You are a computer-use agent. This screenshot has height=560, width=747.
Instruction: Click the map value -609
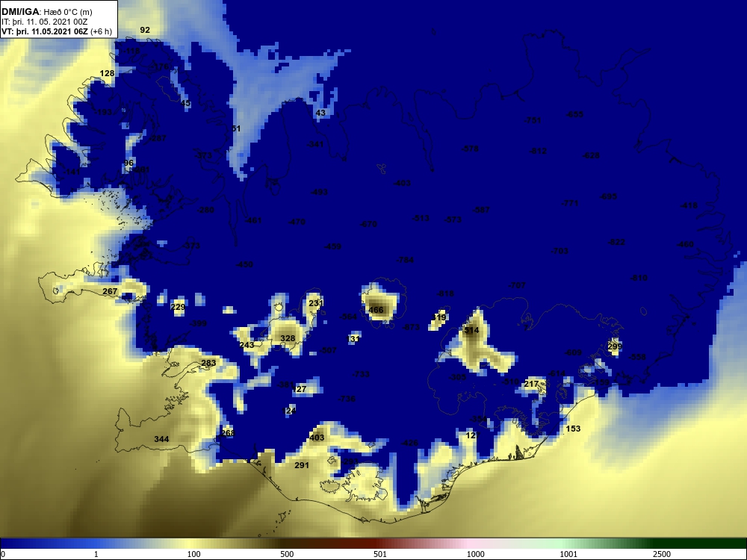pos(573,352)
